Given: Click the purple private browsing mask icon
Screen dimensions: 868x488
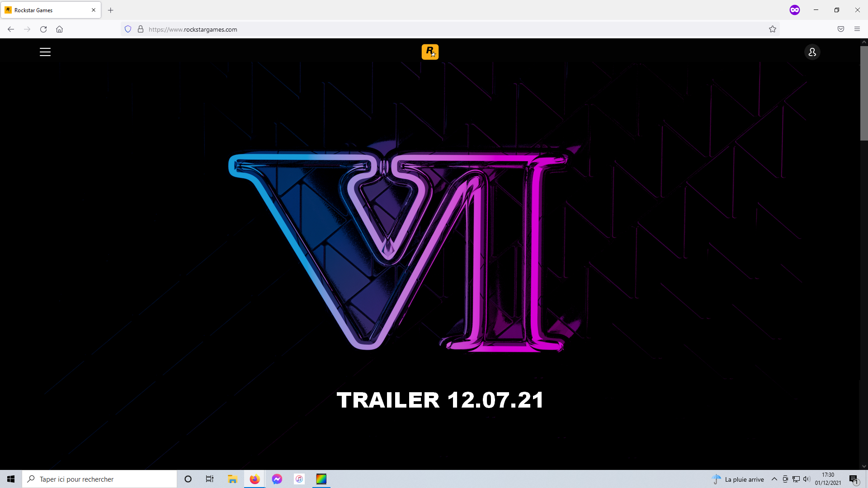Looking at the screenshot, I should [795, 10].
